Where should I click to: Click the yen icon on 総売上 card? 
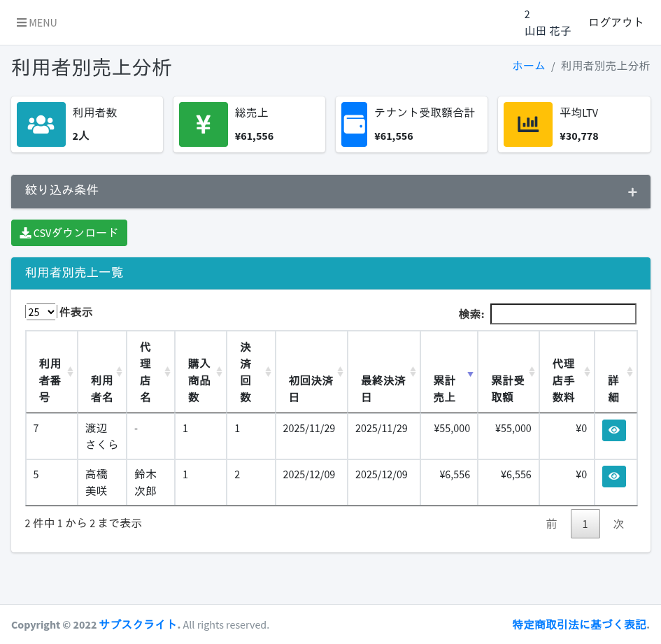tap(203, 124)
